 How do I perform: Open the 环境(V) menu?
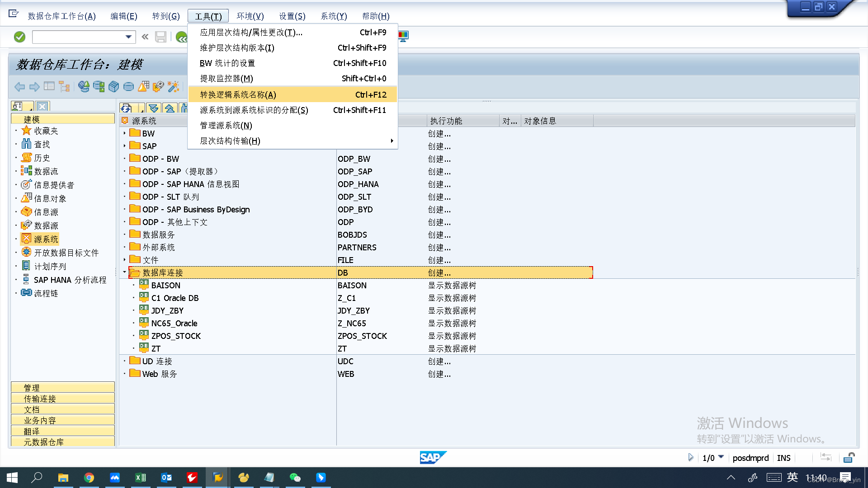(250, 16)
